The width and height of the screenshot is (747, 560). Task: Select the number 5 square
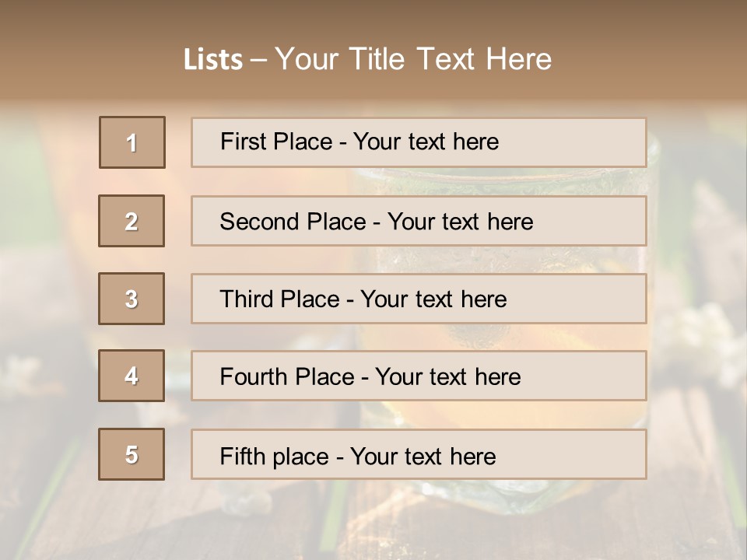coord(132,454)
